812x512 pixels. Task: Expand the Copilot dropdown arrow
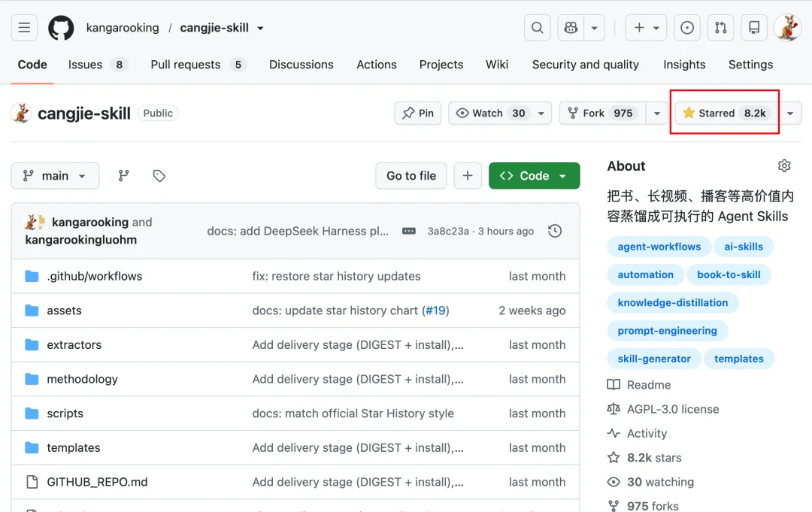tap(595, 27)
